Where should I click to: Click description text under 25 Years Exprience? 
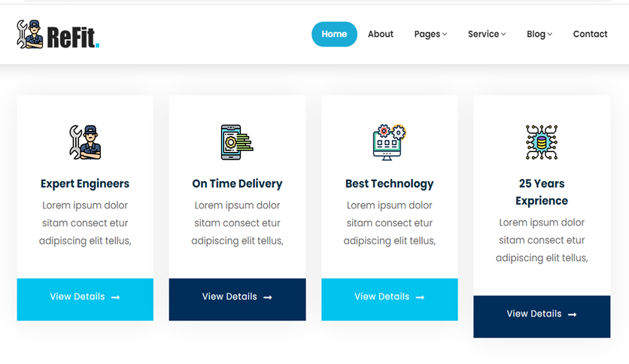[x=542, y=240]
